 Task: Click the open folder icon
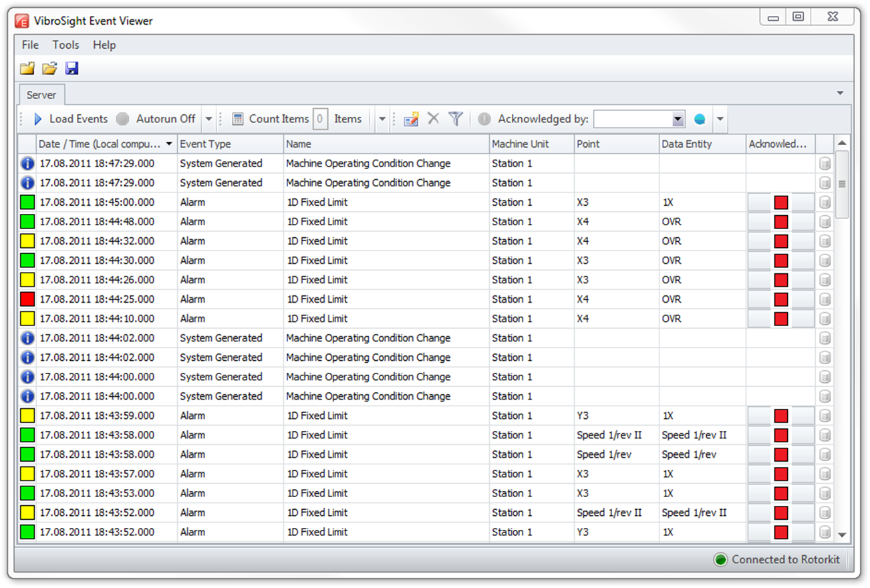click(x=49, y=68)
